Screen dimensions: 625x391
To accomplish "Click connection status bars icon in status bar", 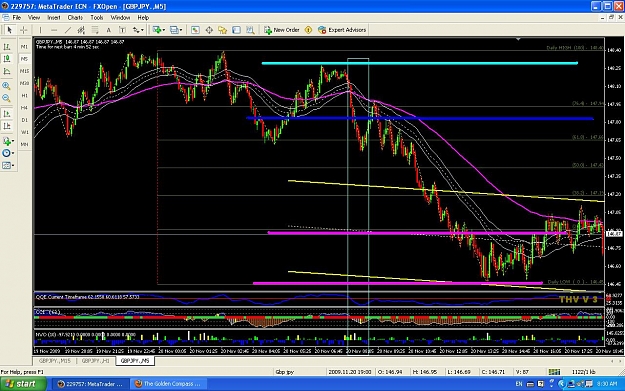I will [554, 372].
